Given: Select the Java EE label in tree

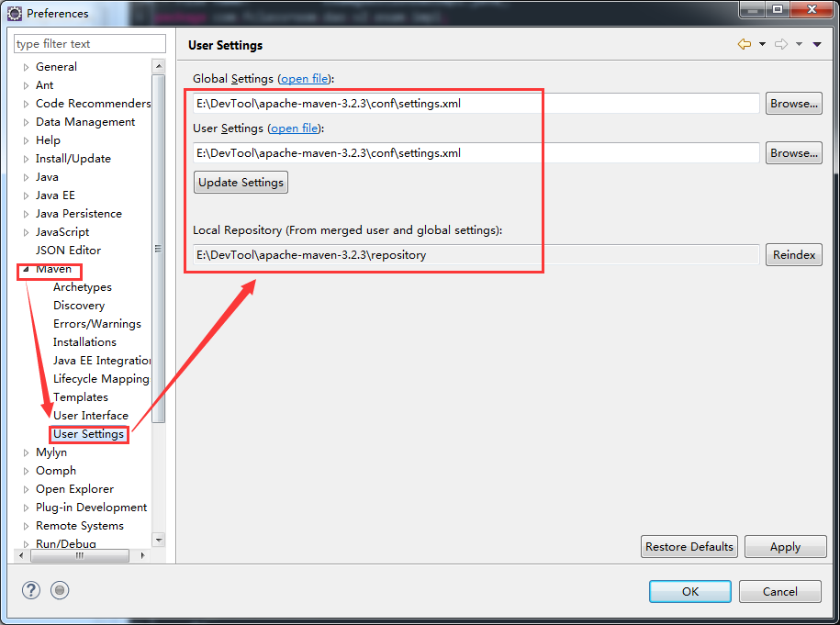Looking at the screenshot, I should coord(55,195).
